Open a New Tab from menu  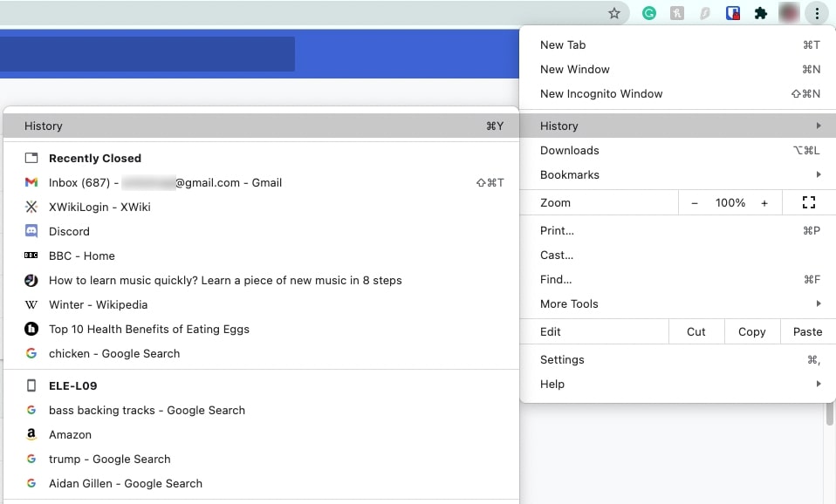click(x=678, y=44)
